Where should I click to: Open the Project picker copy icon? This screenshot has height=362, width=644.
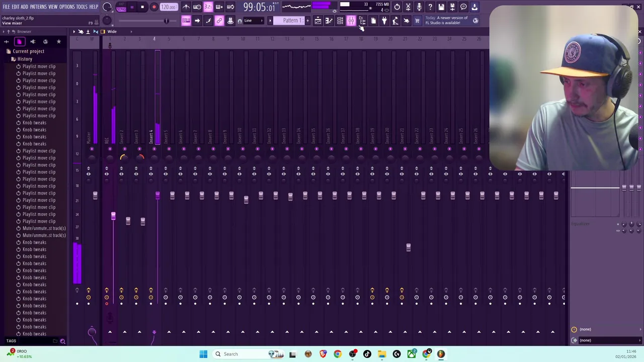(373, 21)
